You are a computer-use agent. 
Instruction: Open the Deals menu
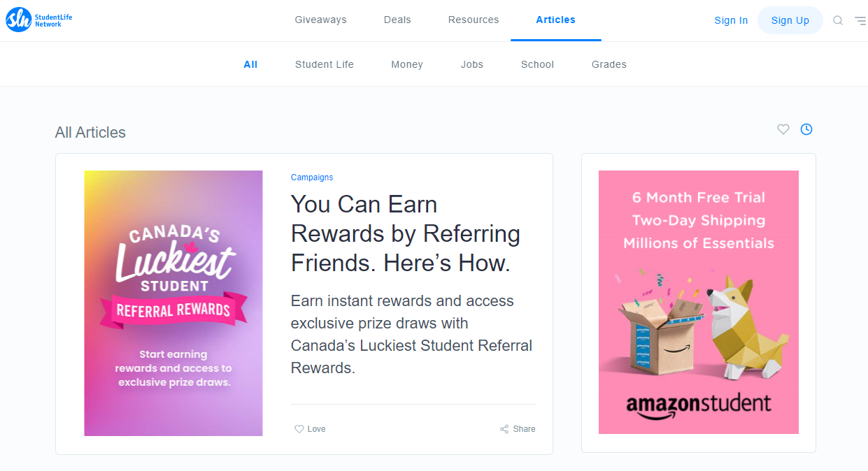pyautogui.click(x=397, y=20)
